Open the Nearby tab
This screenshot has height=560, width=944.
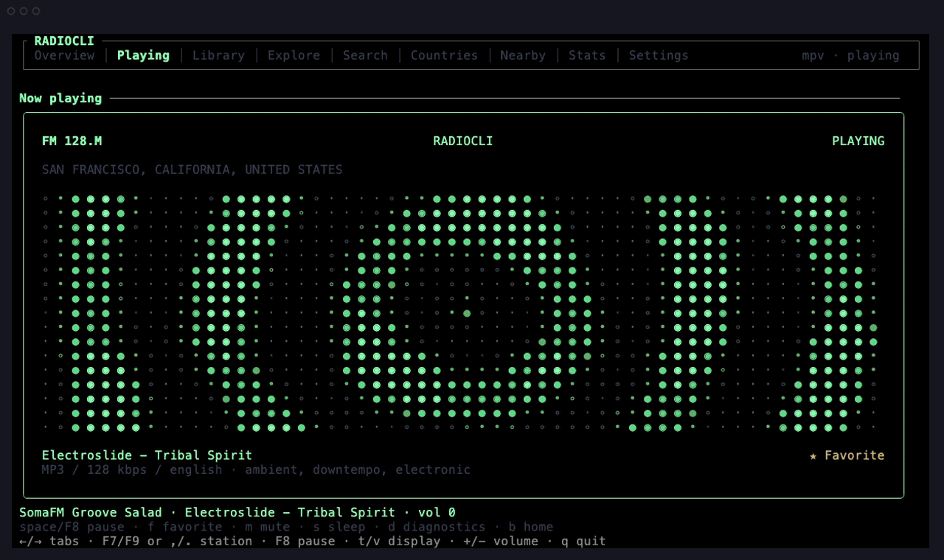pos(523,55)
